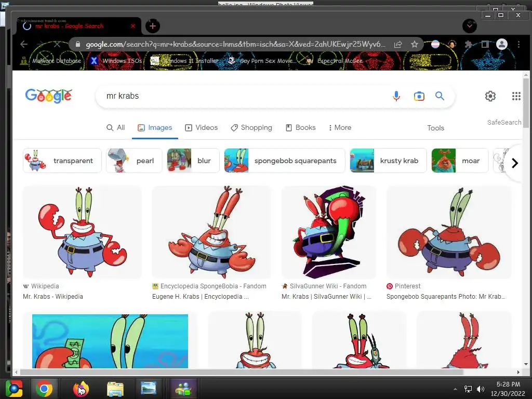Switch to the Shopping tab

click(x=251, y=128)
